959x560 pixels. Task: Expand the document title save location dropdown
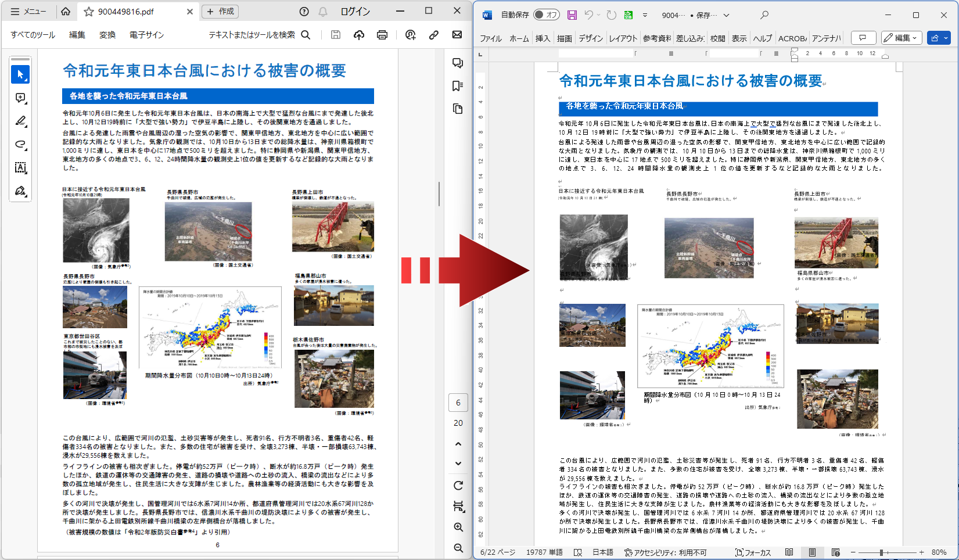coord(726,15)
